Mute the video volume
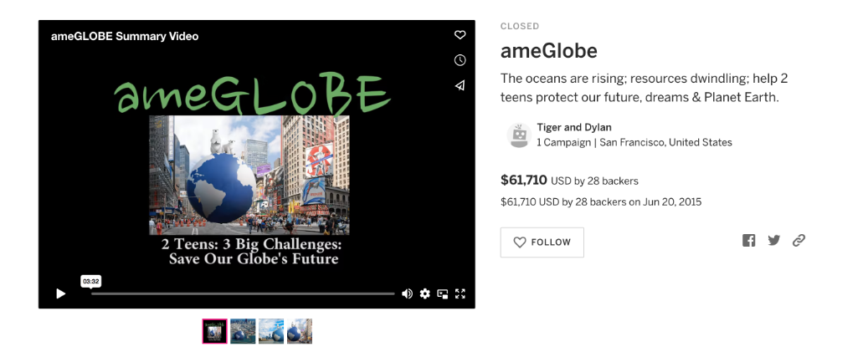This screenshot has height=357, width=868. tap(407, 293)
